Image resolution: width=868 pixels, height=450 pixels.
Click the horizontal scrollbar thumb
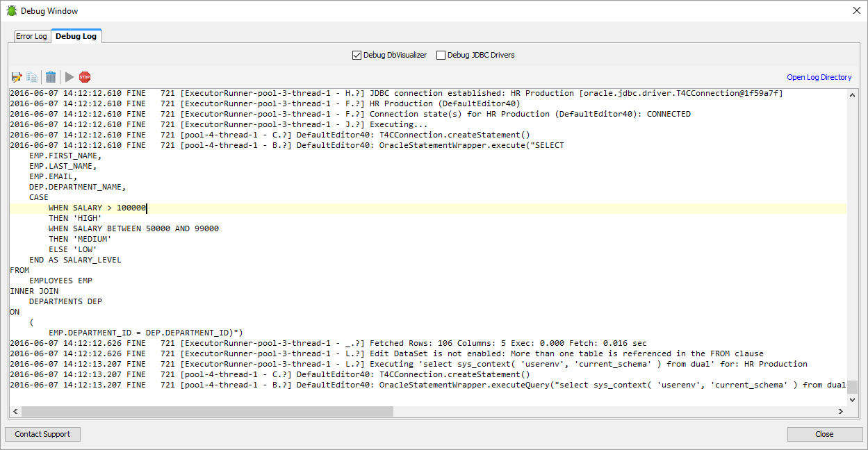click(x=208, y=411)
